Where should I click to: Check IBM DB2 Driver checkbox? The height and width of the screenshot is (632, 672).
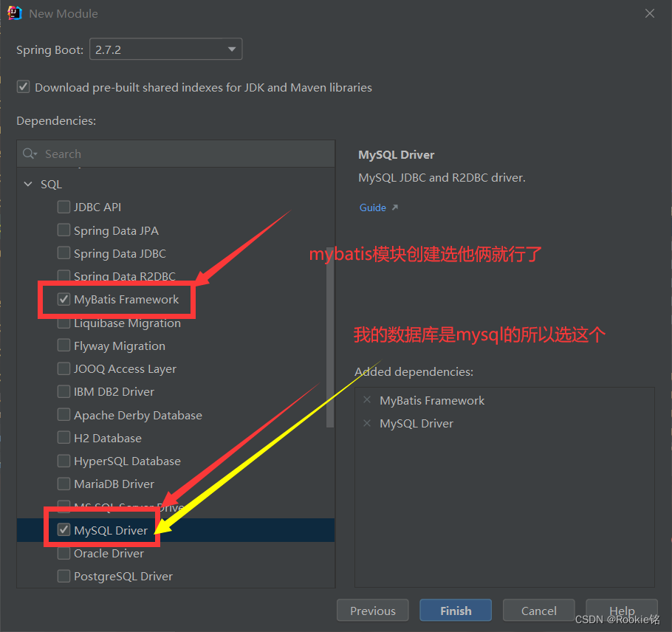pos(64,391)
